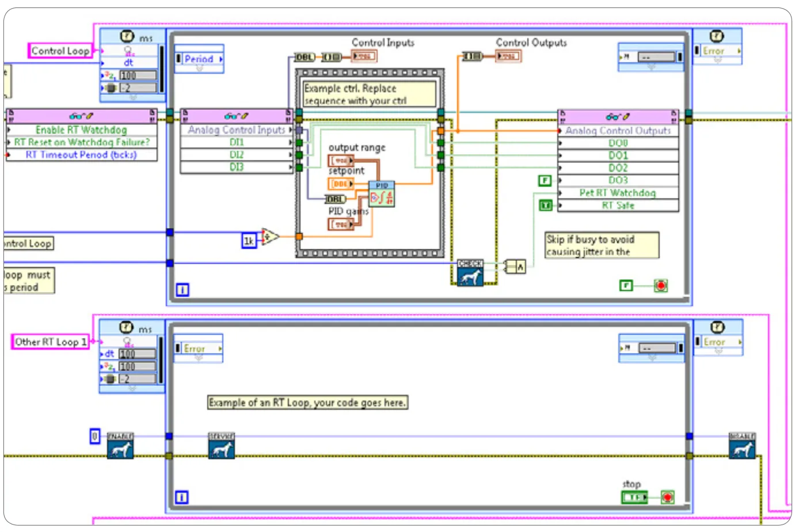Click the 1k numeric constant
799x532 pixels.
(249, 241)
